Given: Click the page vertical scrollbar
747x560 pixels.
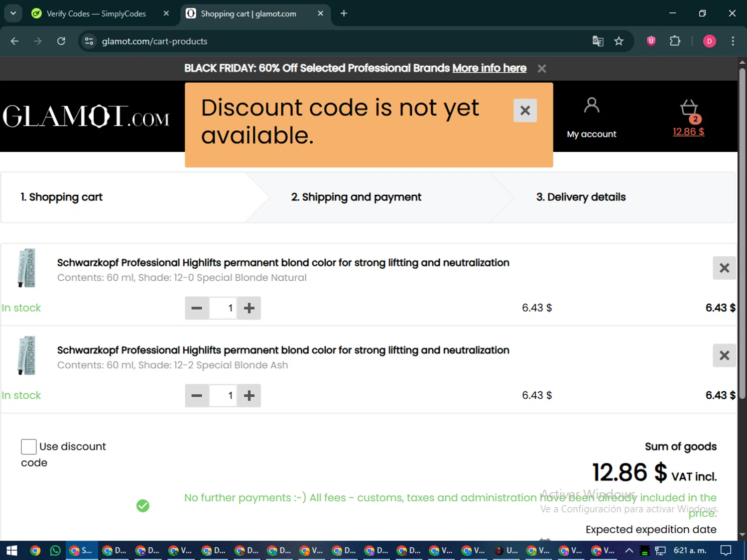Looking at the screenshot, I should pos(742,234).
